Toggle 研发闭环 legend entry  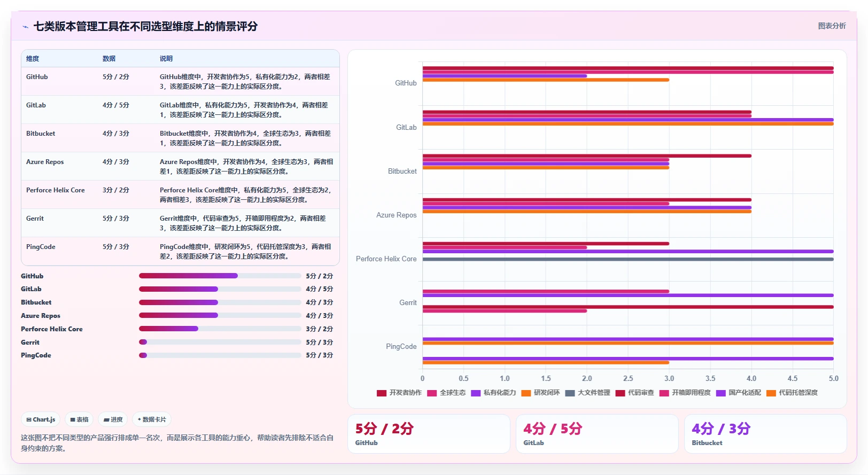coord(540,393)
